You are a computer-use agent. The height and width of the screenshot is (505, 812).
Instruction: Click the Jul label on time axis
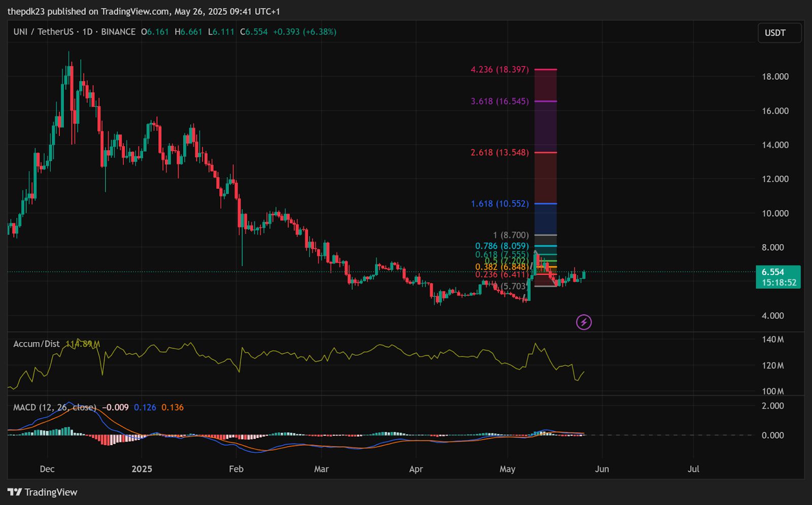pos(693,469)
